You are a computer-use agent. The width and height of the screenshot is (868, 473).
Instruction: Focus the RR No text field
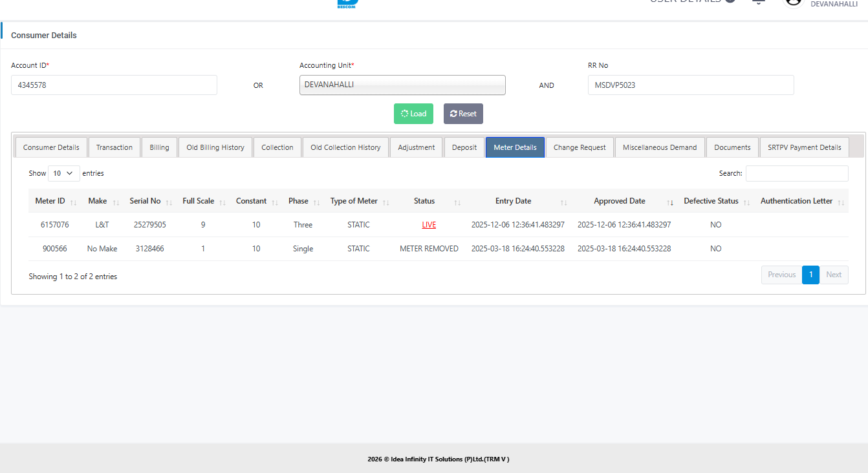(x=690, y=85)
